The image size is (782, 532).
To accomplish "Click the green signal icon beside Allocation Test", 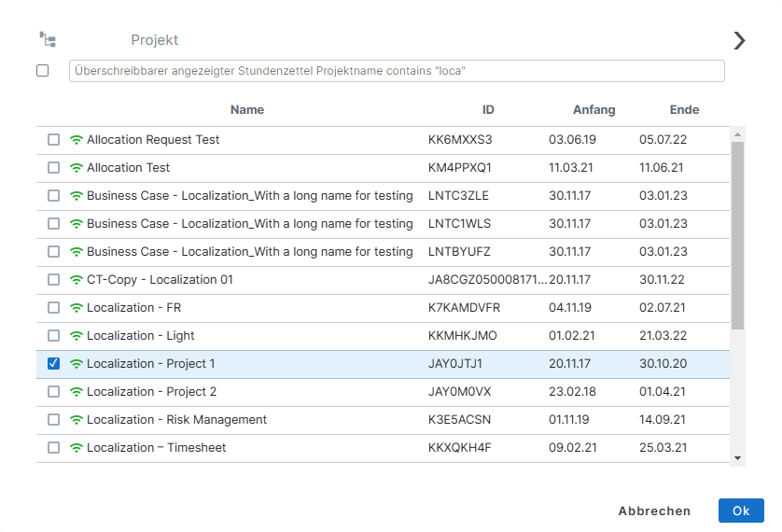I will click(77, 168).
